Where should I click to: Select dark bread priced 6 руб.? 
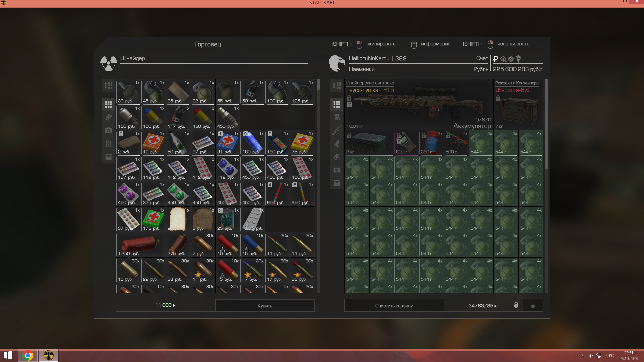(x=203, y=219)
